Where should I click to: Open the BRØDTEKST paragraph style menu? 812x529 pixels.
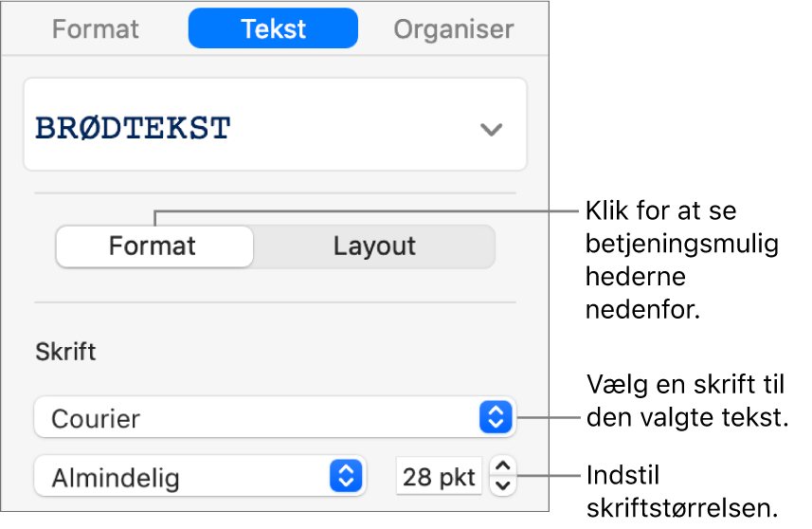point(275,124)
